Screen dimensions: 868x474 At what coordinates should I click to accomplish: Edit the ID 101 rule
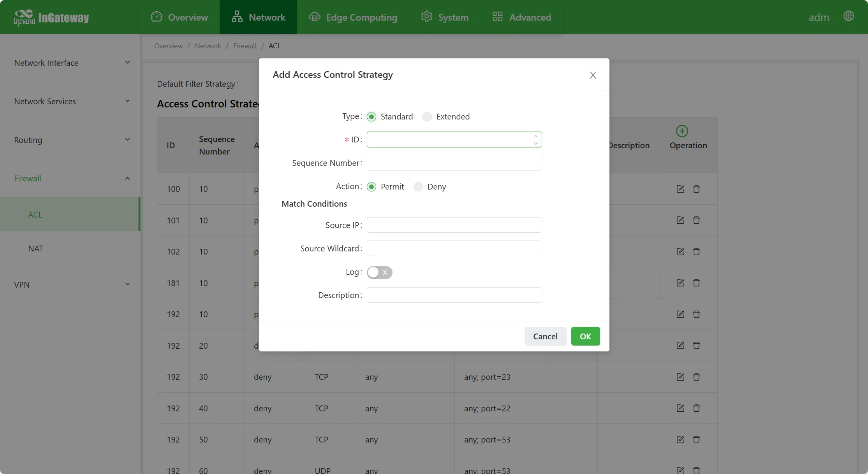coord(680,220)
